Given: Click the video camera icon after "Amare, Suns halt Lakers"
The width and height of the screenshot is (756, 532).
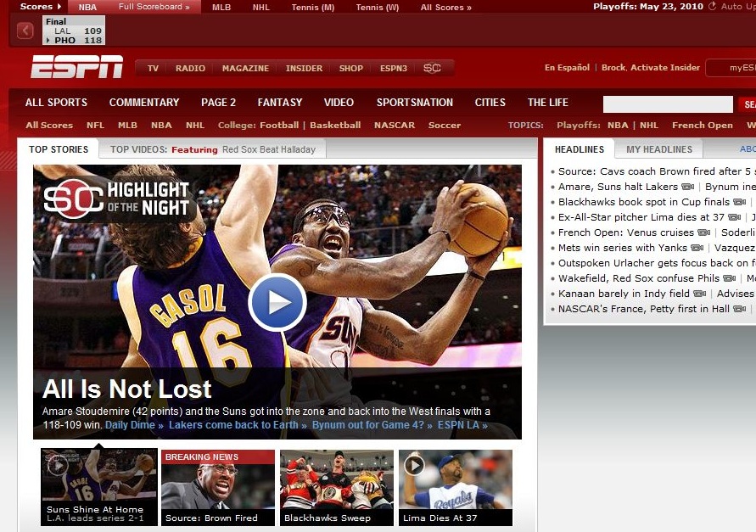Looking at the screenshot, I should pos(687,187).
